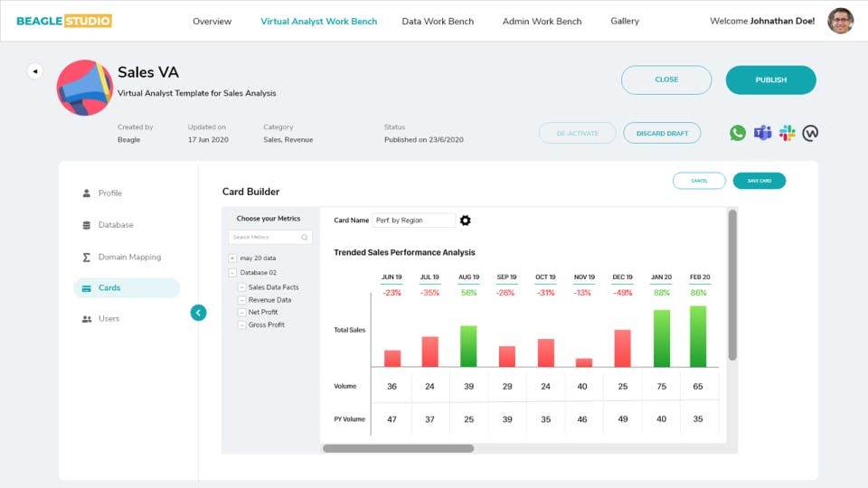This screenshot has width=868, height=488.
Task: Open the Gallery menu item
Action: 625,21
